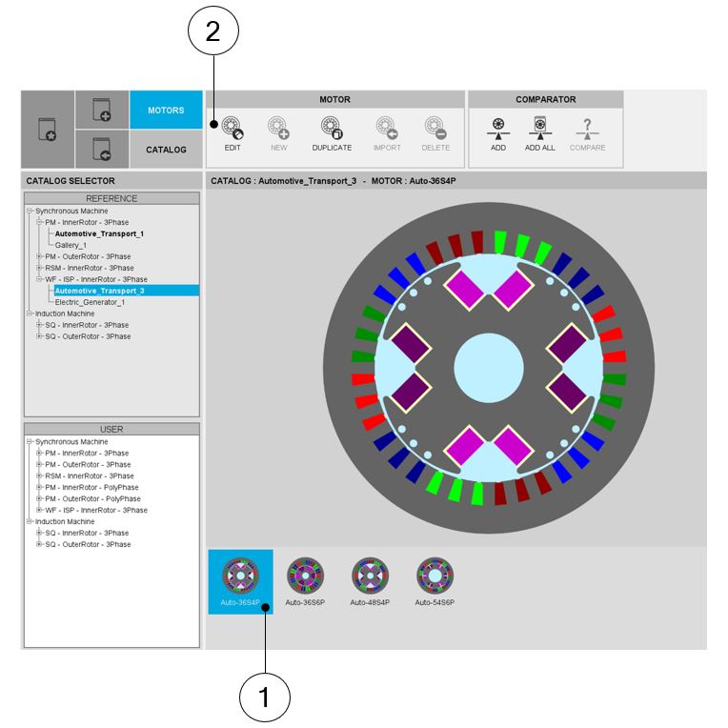Click the large motor cross-section preview
The image size is (728, 728).
489,368
